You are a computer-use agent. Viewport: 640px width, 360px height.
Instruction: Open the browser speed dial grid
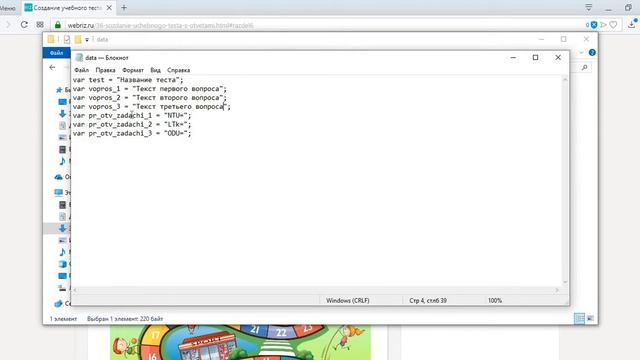[x=40, y=25]
